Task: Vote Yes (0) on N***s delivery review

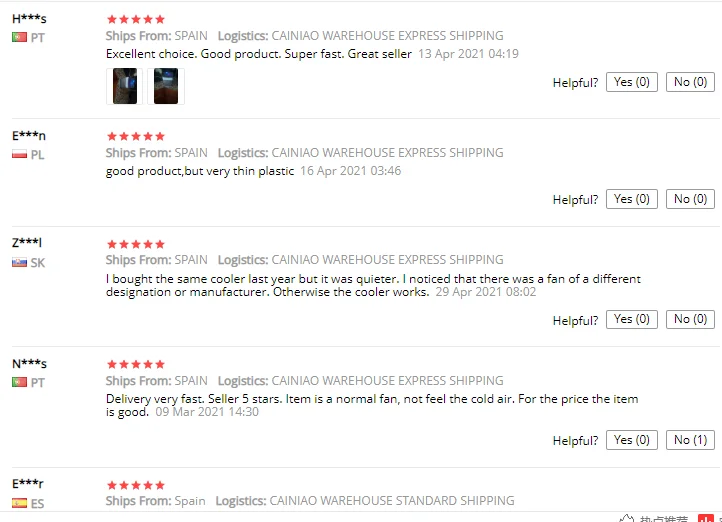Action: click(632, 440)
